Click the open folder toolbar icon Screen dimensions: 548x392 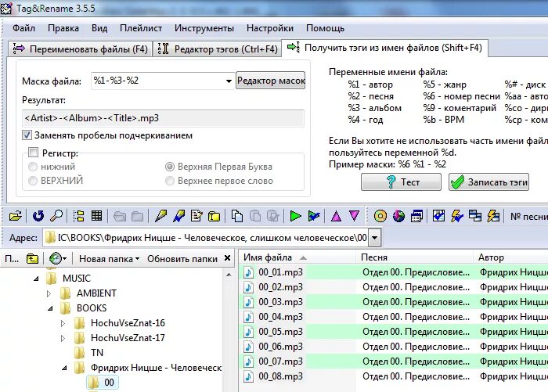click(x=16, y=216)
